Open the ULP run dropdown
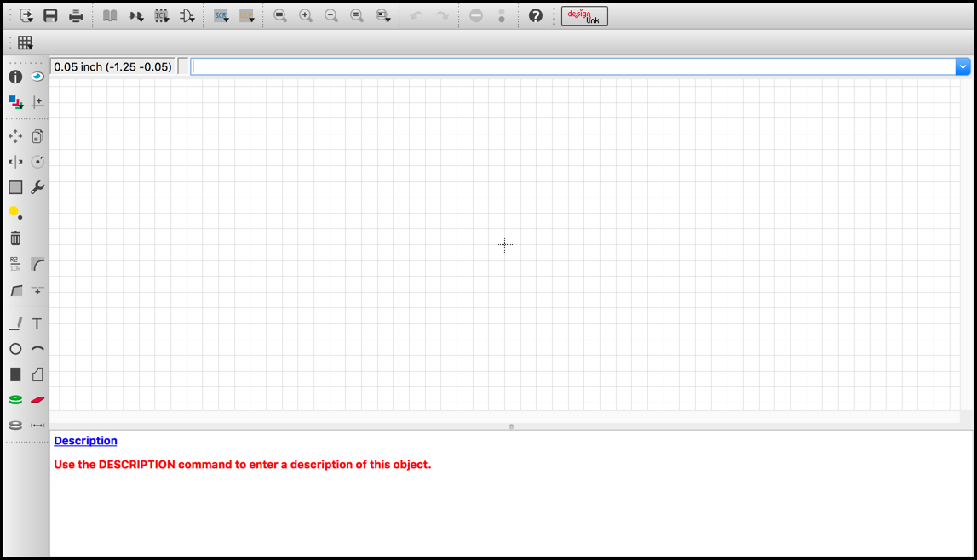This screenshot has width=977, height=560. coord(247,16)
